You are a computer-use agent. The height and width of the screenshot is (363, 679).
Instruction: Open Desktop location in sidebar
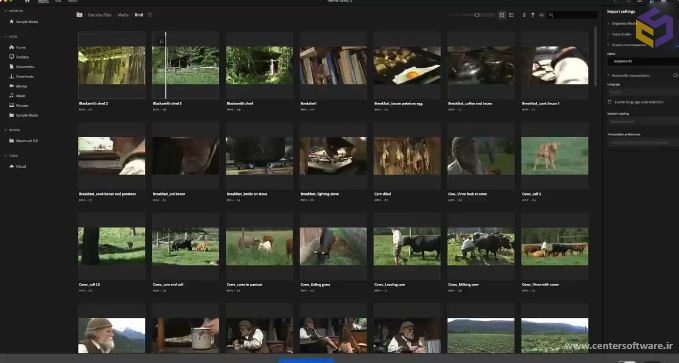(19, 57)
